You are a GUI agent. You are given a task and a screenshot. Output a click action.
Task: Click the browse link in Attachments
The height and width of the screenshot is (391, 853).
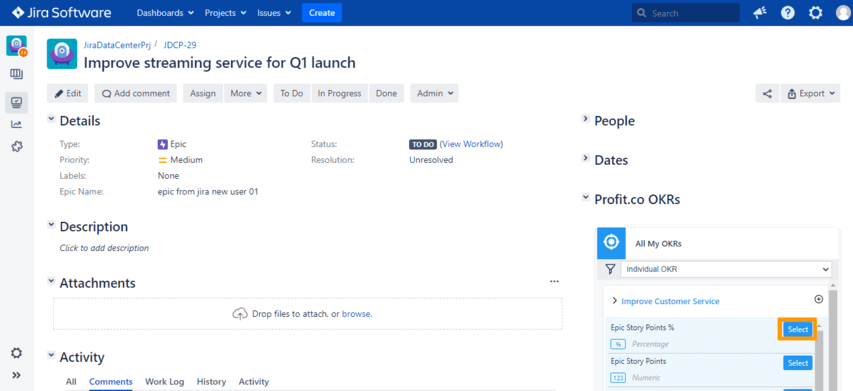pyautogui.click(x=357, y=314)
